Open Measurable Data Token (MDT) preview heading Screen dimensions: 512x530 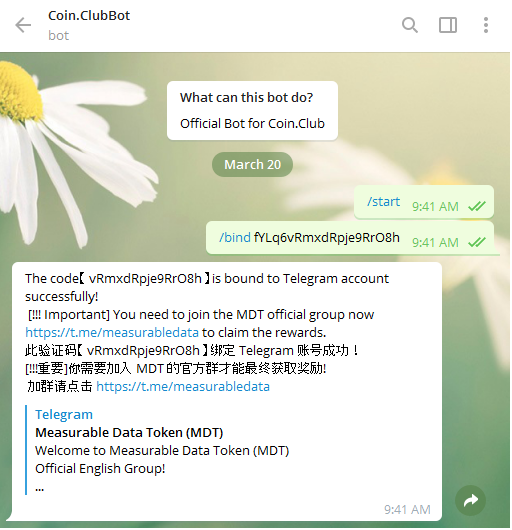tap(129, 433)
